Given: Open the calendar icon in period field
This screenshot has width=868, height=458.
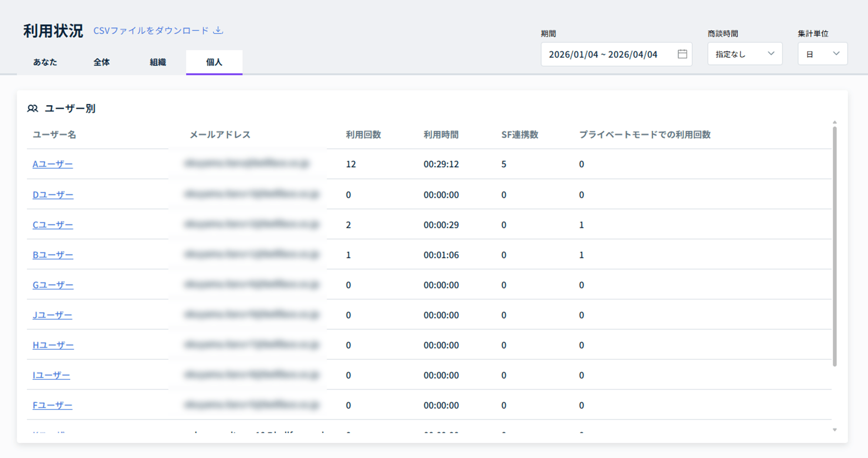Looking at the screenshot, I should click(x=682, y=54).
